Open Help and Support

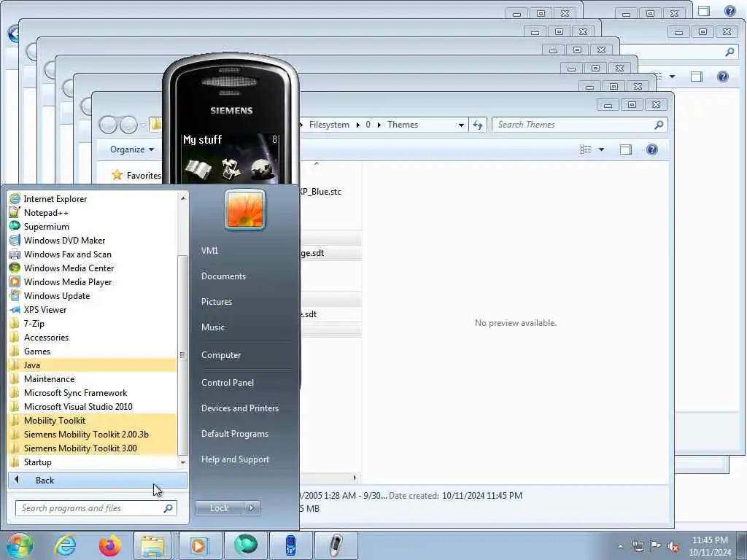235,459
